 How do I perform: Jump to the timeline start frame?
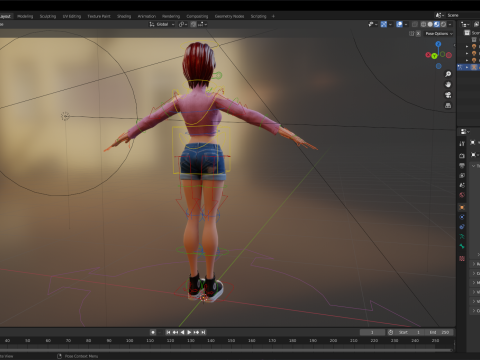click(168, 332)
